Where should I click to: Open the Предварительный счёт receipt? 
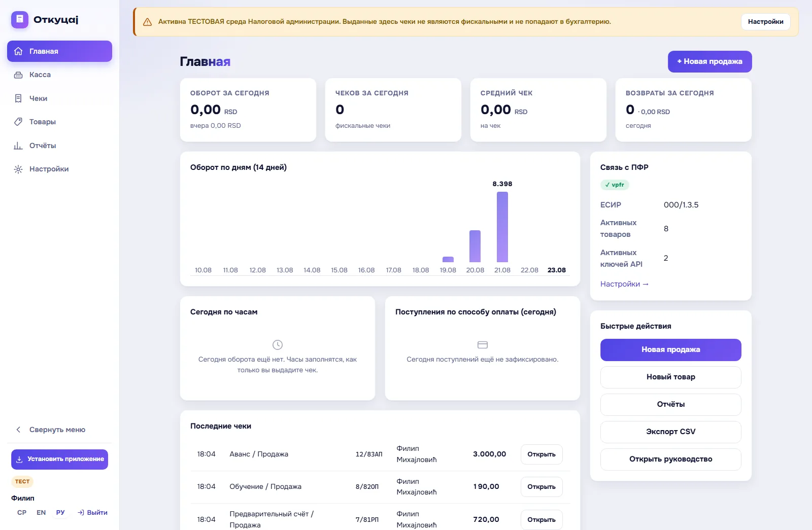coord(542,520)
